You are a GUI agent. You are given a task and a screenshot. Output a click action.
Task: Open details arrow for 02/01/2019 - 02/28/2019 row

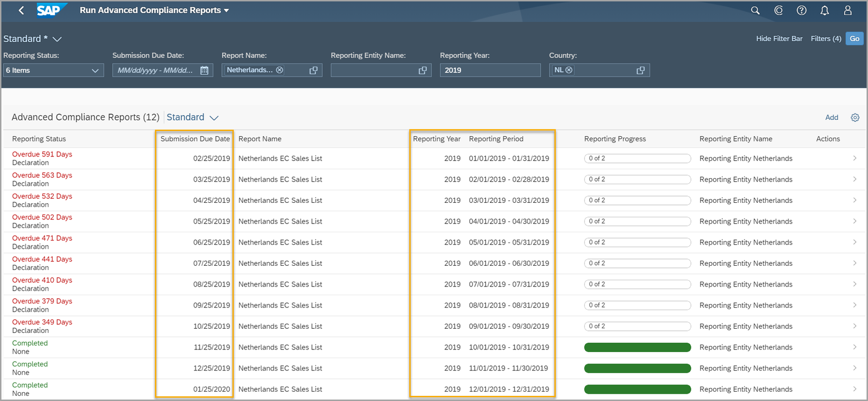pyautogui.click(x=855, y=179)
